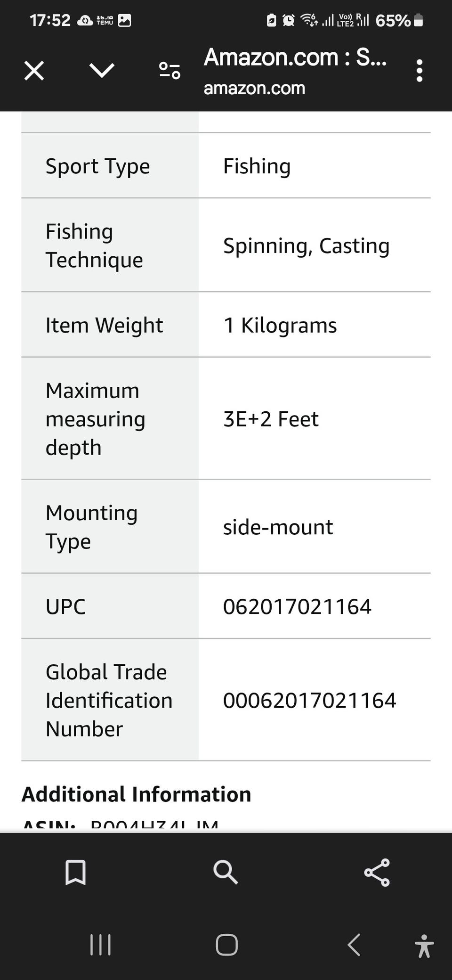Minimize the tab using down chevron
Image resolution: width=452 pixels, height=980 pixels.
102,71
